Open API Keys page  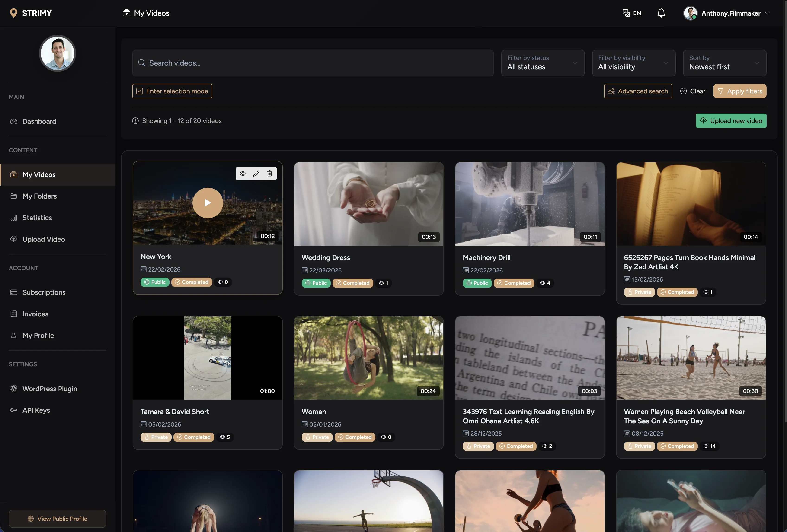point(36,410)
